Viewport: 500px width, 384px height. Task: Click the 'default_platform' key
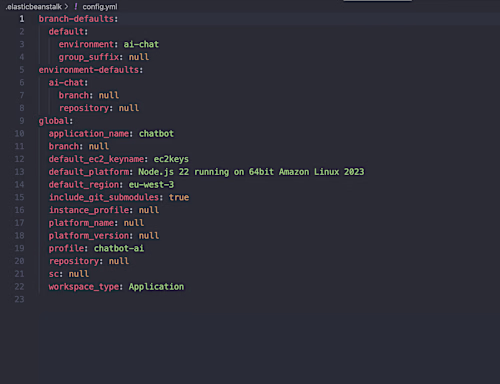(89, 172)
